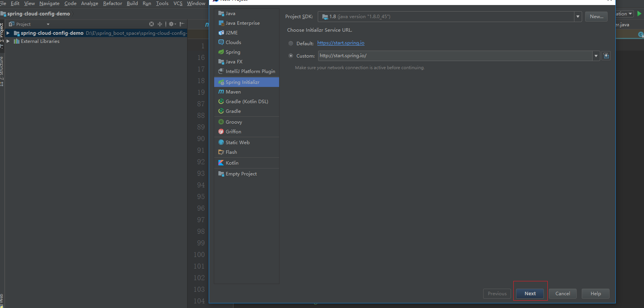Viewport: 644px width, 308px height.
Task: Open the Code menu
Action: click(70, 3)
